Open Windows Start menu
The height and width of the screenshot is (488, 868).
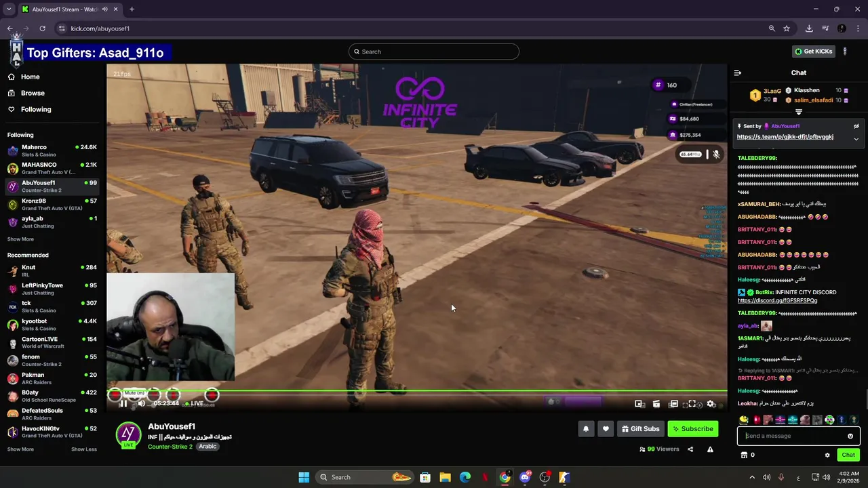coord(304,477)
